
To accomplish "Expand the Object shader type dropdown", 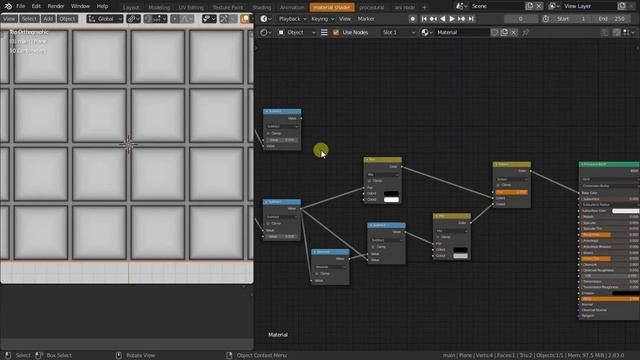I will [296, 32].
